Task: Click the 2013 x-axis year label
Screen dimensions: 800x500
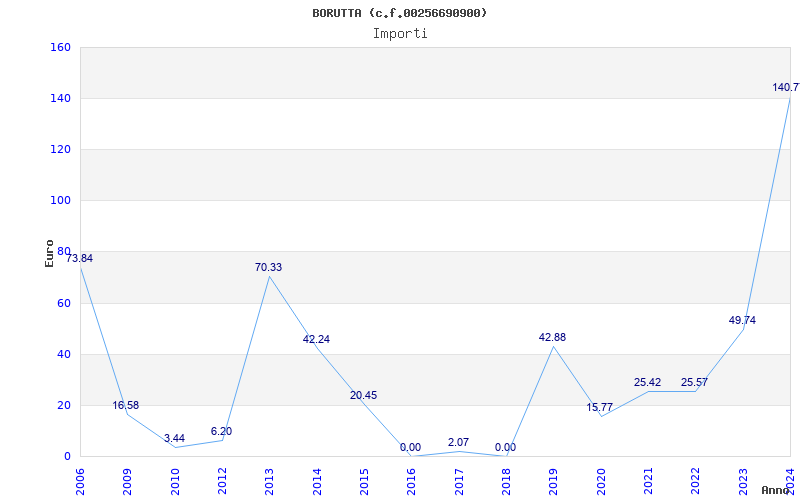Action: click(269, 482)
